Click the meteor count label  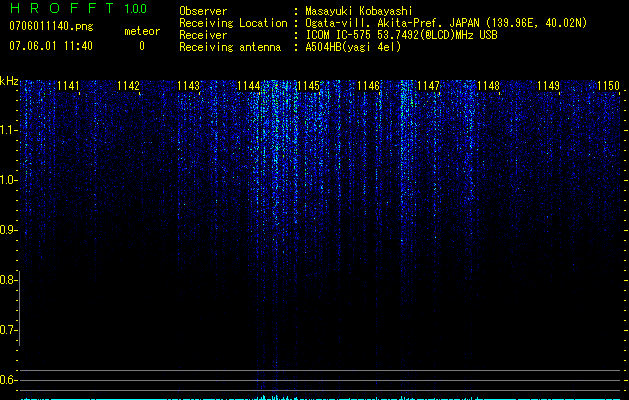142,31
